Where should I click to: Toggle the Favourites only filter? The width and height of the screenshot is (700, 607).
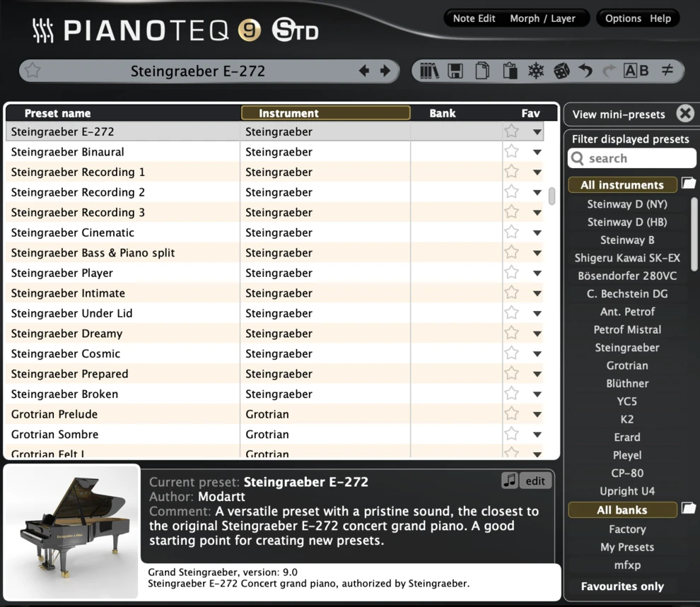click(622, 587)
